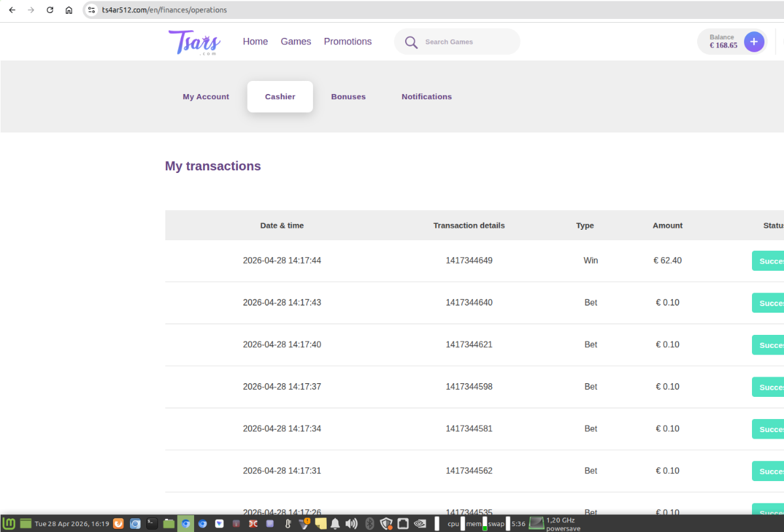Open the Promotions page link
Screen dimensions: 784x532
coord(348,42)
